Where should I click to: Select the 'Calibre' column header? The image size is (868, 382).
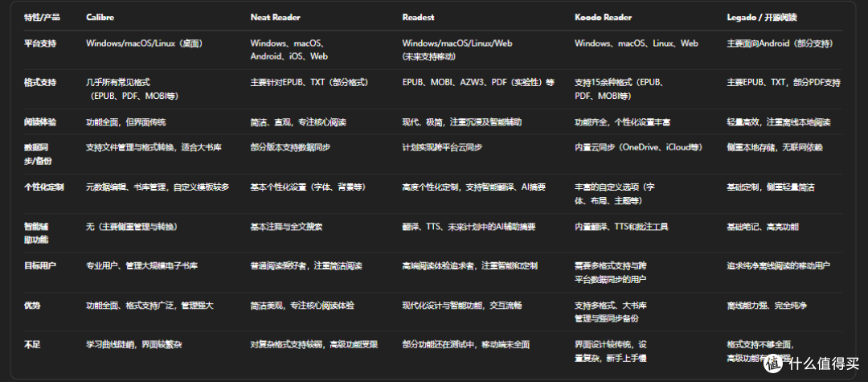click(x=100, y=18)
